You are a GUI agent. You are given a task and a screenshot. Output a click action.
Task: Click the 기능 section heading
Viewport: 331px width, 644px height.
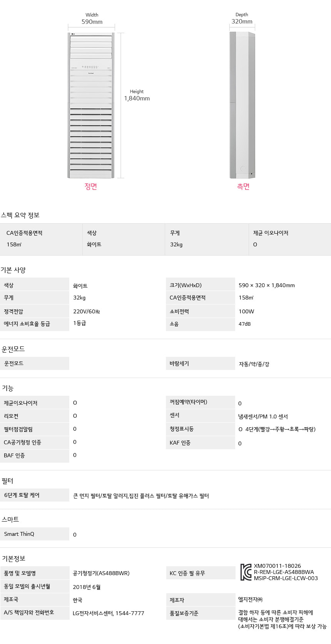click(8, 388)
